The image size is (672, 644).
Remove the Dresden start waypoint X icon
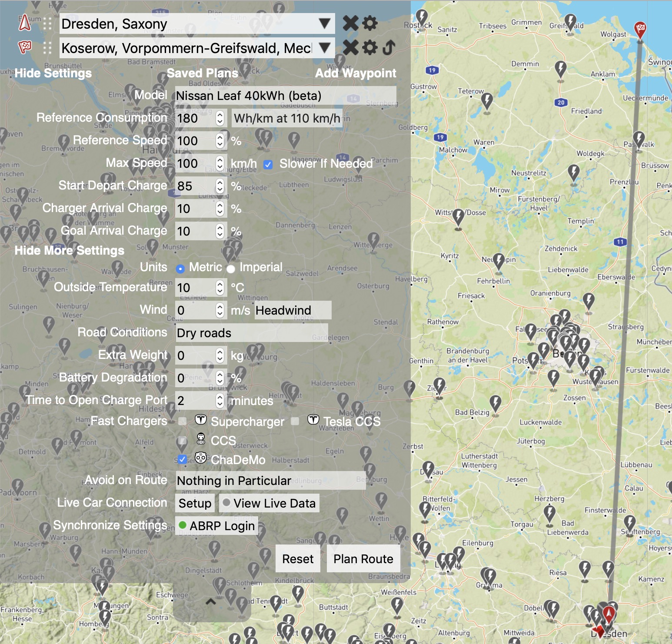[350, 23]
